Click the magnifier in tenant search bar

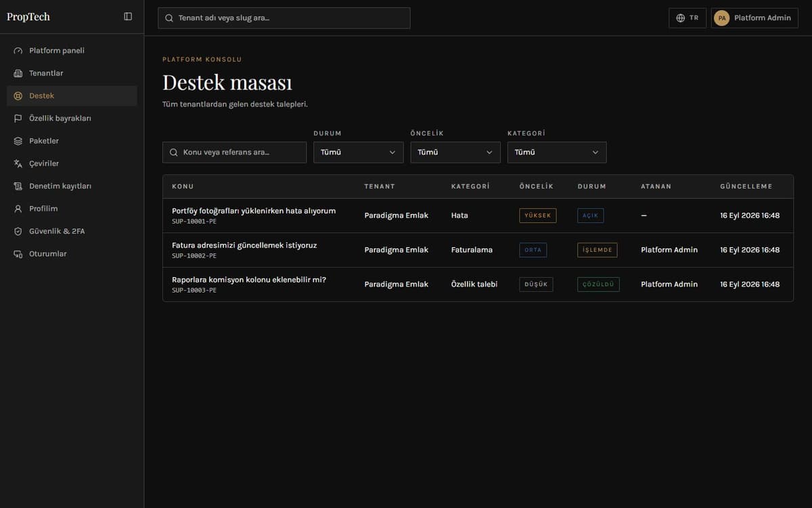click(169, 18)
